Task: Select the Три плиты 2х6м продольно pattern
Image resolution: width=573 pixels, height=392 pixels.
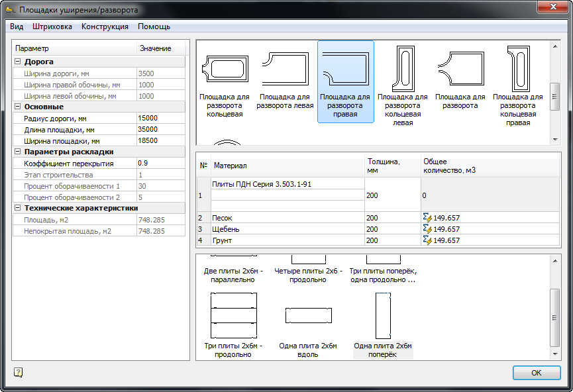Action: point(233,324)
